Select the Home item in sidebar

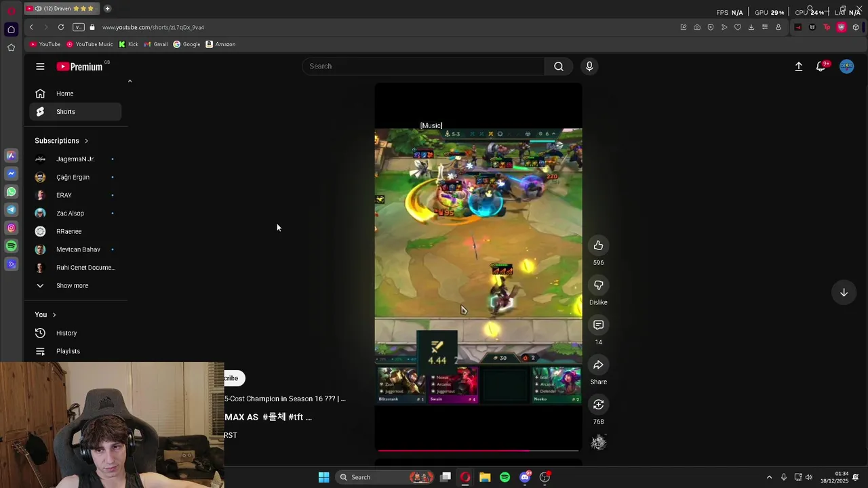coord(75,94)
